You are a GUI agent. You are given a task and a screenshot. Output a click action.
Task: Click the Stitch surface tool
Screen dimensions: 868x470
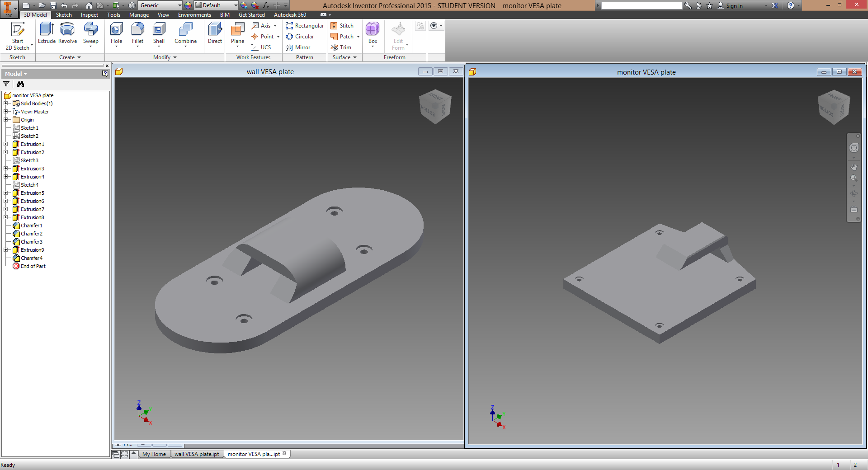pos(342,26)
